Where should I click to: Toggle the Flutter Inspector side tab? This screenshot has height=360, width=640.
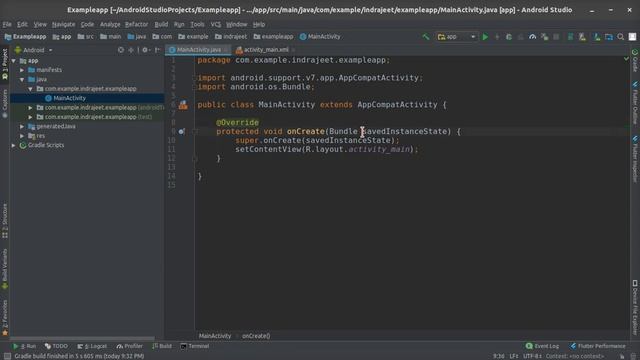click(635, 159)
